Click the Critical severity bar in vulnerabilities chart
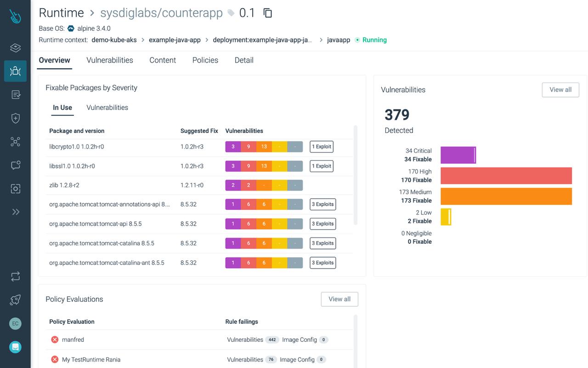The height and width of the screenshot is (368, 588). click(458, 155)
